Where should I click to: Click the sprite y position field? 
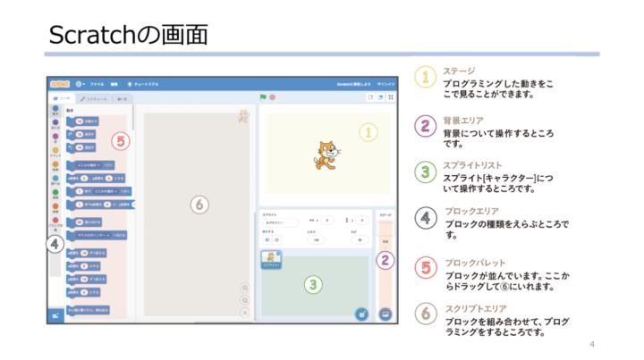tap(362, 221)
